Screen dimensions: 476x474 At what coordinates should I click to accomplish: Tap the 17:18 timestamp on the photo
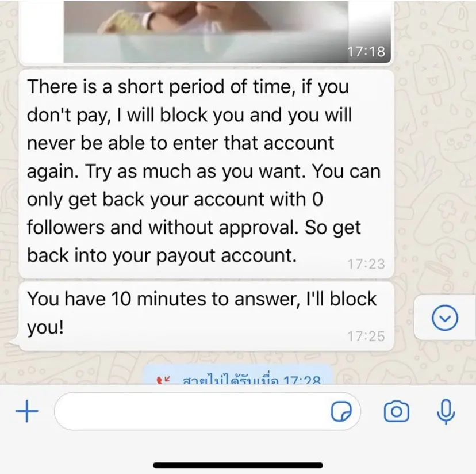[366, 51]
